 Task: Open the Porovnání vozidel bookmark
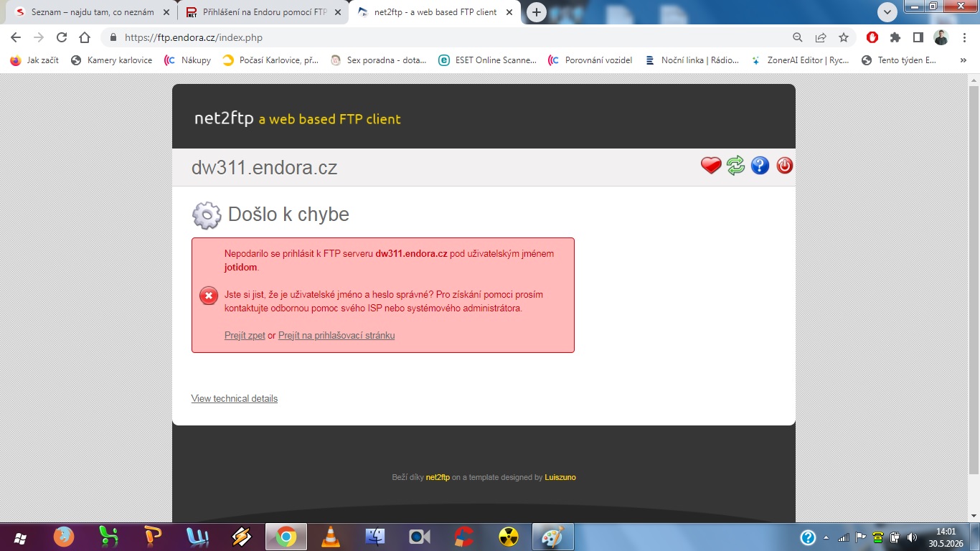590,60
